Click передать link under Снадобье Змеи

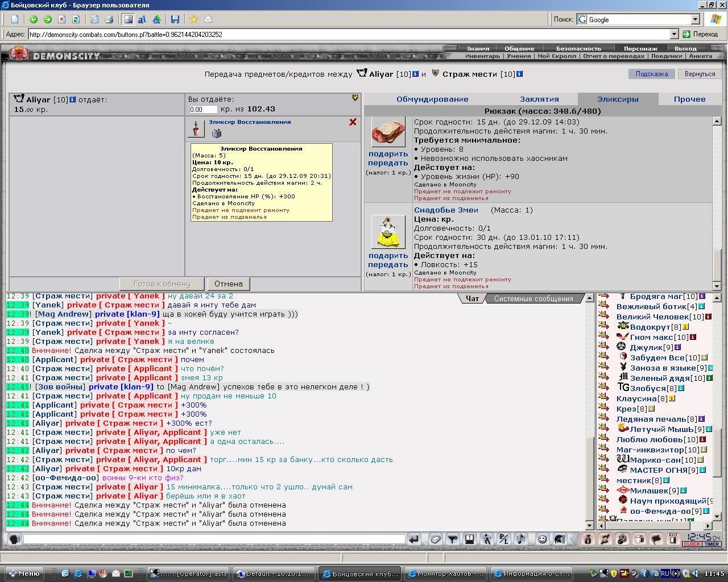[x=388, y=265]
